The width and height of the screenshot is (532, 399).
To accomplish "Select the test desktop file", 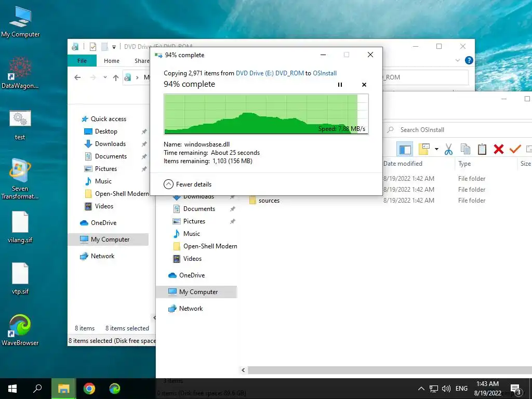I will tap(20, 125).
